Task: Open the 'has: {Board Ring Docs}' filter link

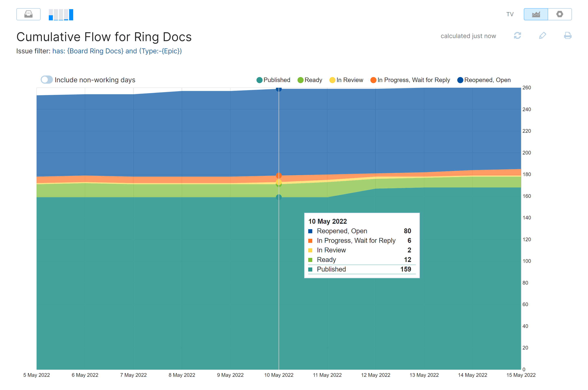Action: coord(88,51)
